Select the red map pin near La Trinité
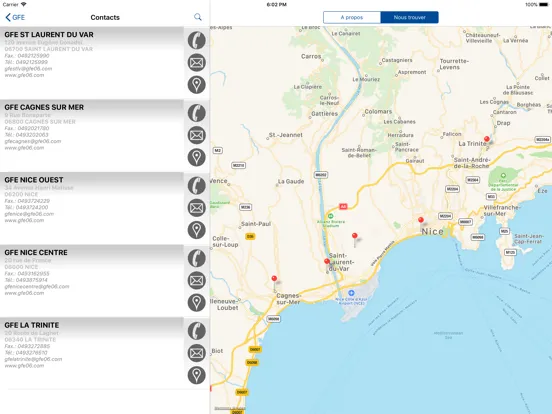This screenshot has width=552, height=414. (x=487, y=140)
